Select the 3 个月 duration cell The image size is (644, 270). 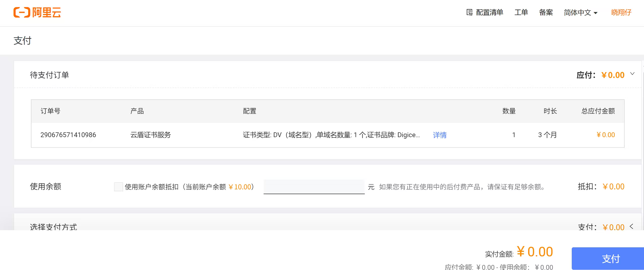[547, 135]
